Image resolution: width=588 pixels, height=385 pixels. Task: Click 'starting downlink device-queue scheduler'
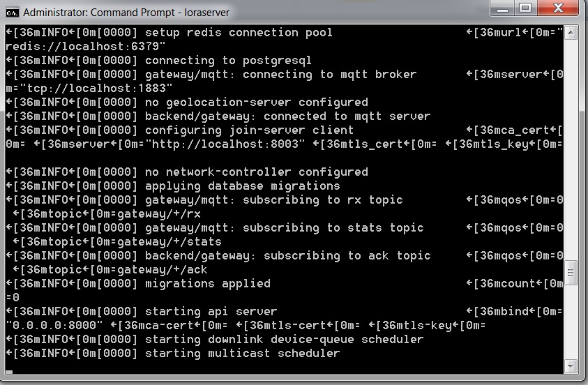coord(285,340)
